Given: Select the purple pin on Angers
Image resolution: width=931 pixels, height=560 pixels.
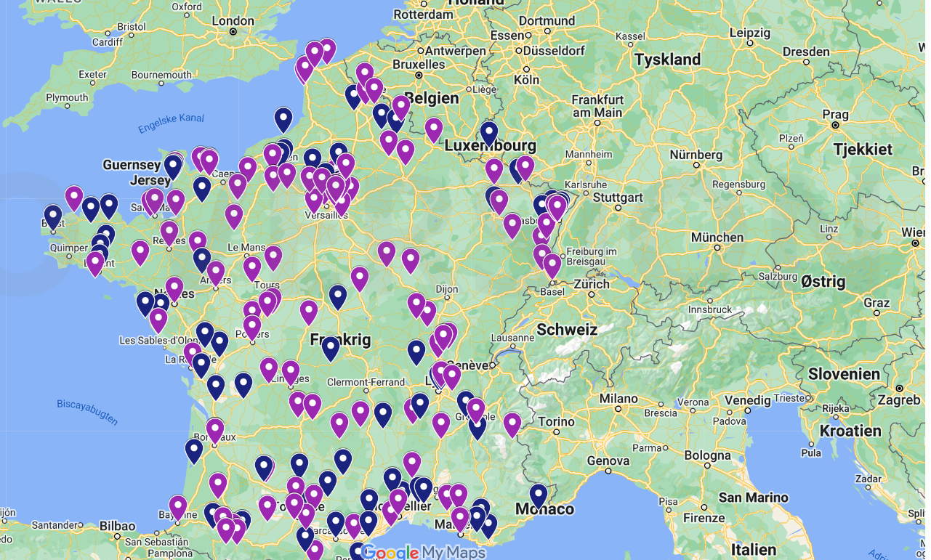Looking at the screenshot, I should (x=216, y=272).
